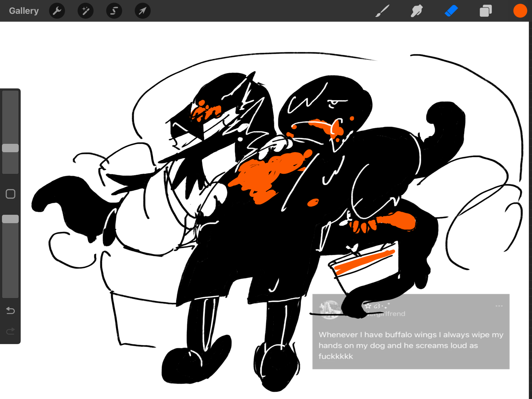This screenshot has height=399, width=532.
Task: Click the brush size slider handle
Action: click(10, 148)
